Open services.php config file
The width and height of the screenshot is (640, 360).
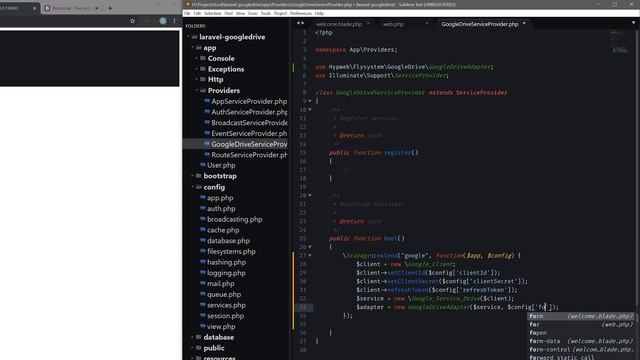point(227,305)
